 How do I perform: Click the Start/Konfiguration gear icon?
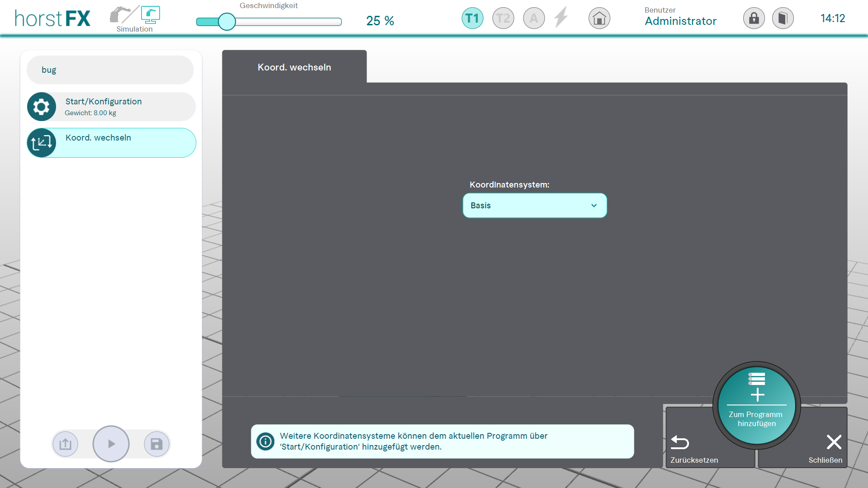pyautogui.click(x=42, y=107)
